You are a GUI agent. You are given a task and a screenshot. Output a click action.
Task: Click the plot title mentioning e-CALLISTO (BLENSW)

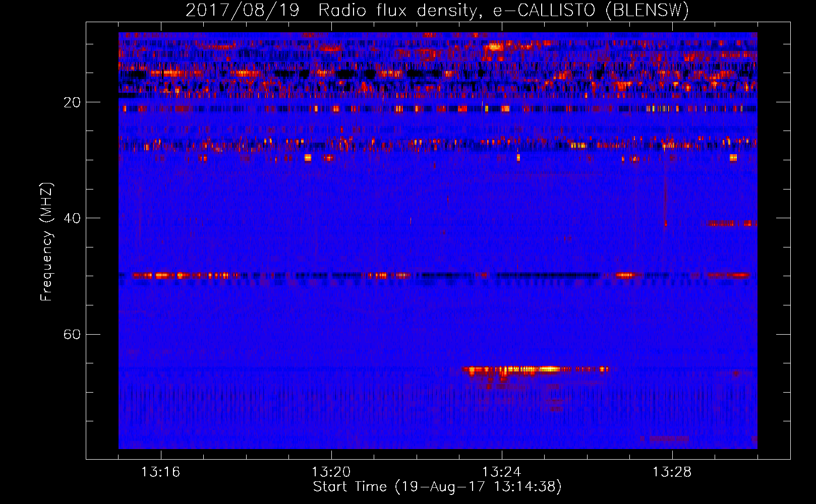pos(437,10)
